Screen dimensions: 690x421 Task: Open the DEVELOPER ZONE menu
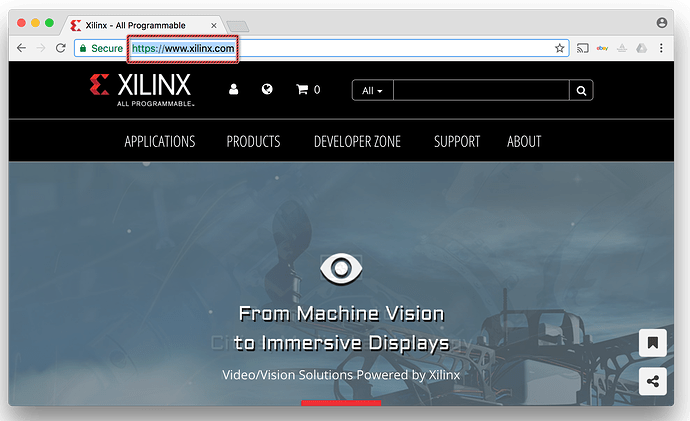(357, 142)
